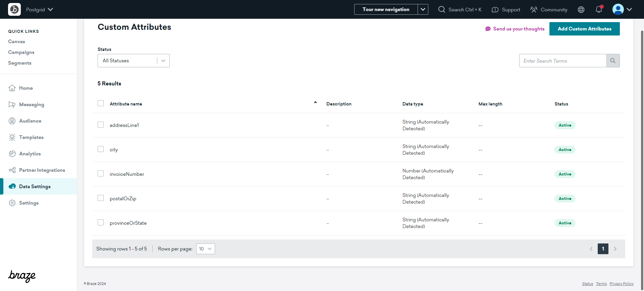Click the Braze logo in top bar
The width and height of the screenshot is (644, 291).
click(x=14, y=9)
